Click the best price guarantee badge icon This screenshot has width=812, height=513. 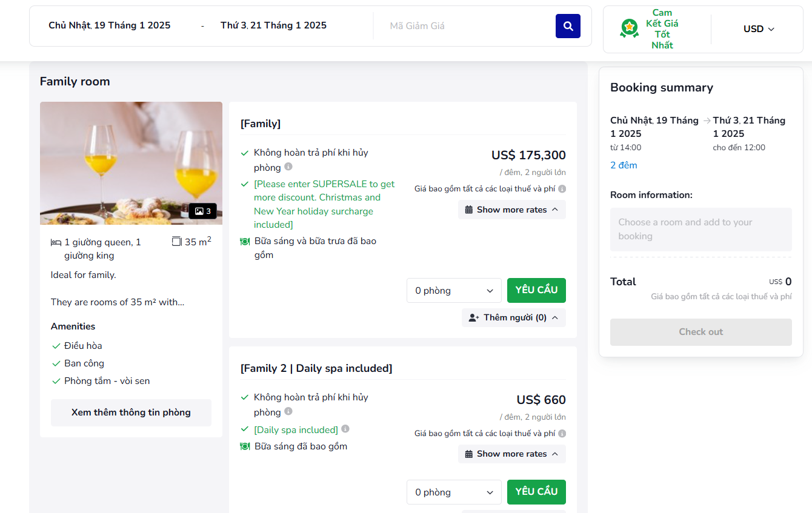pyautogui.click(x=629, y=28)
